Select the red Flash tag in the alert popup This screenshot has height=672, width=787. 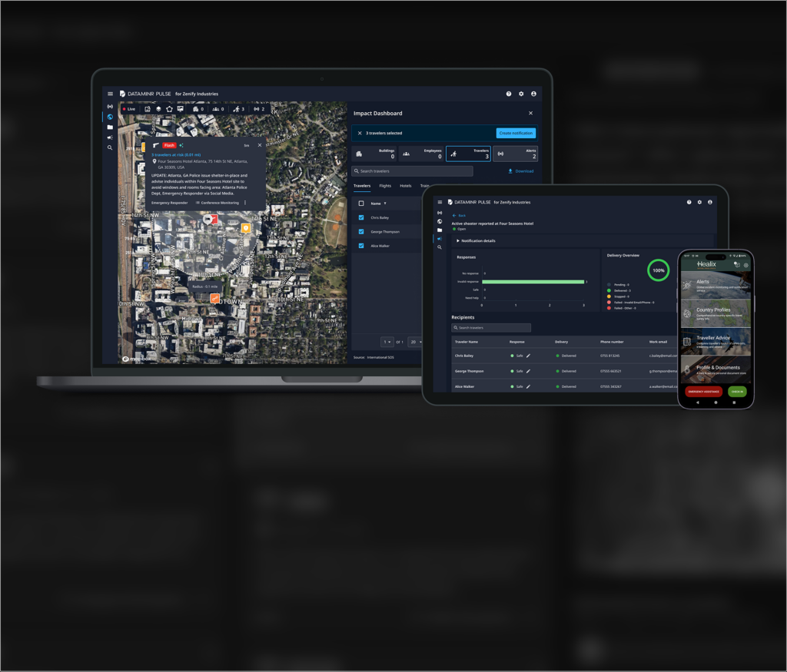coord(169,145)
